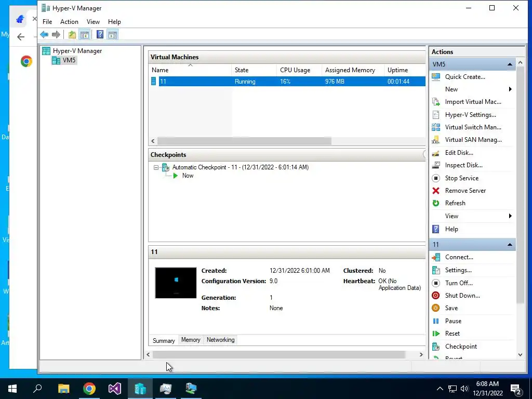Sort by the CPU Usage column header
532x399 pixels.
tap(299, 70)
